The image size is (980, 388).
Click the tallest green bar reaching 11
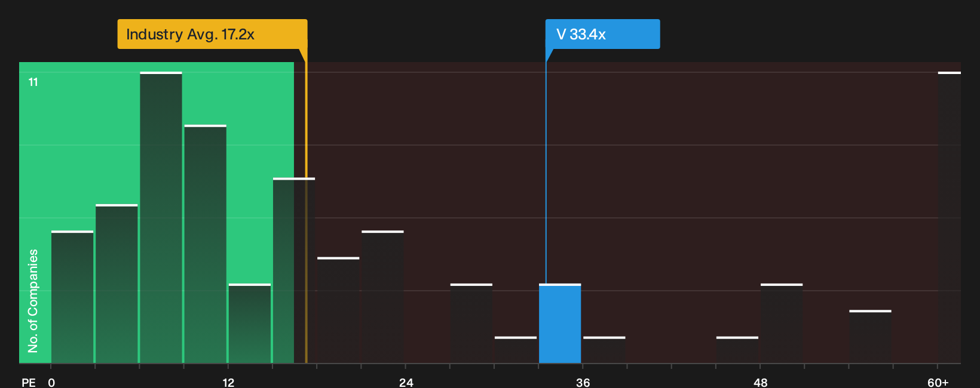tap(161, 217)
